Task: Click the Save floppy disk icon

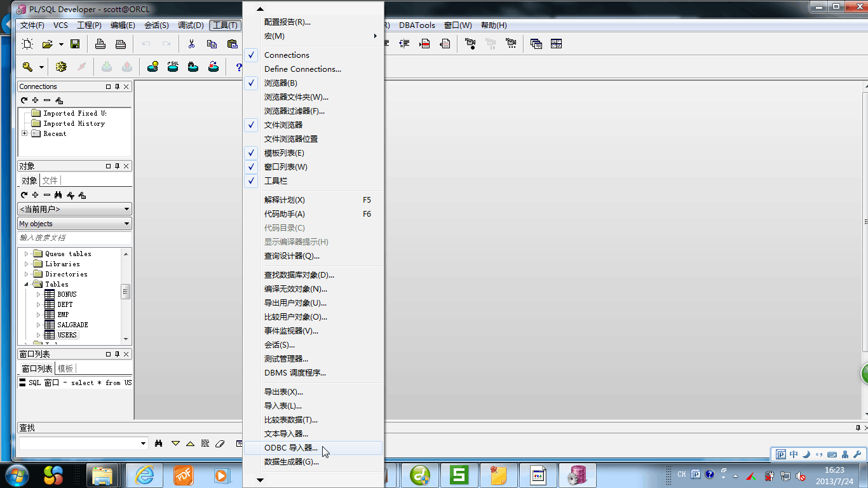Action: pyautogui.click(x=75, y=44)
